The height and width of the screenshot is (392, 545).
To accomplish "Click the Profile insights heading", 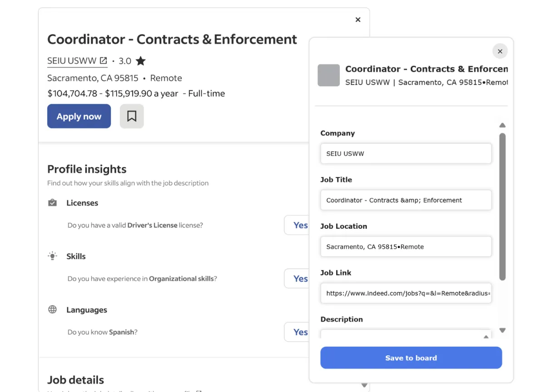I will click(87, 169).
